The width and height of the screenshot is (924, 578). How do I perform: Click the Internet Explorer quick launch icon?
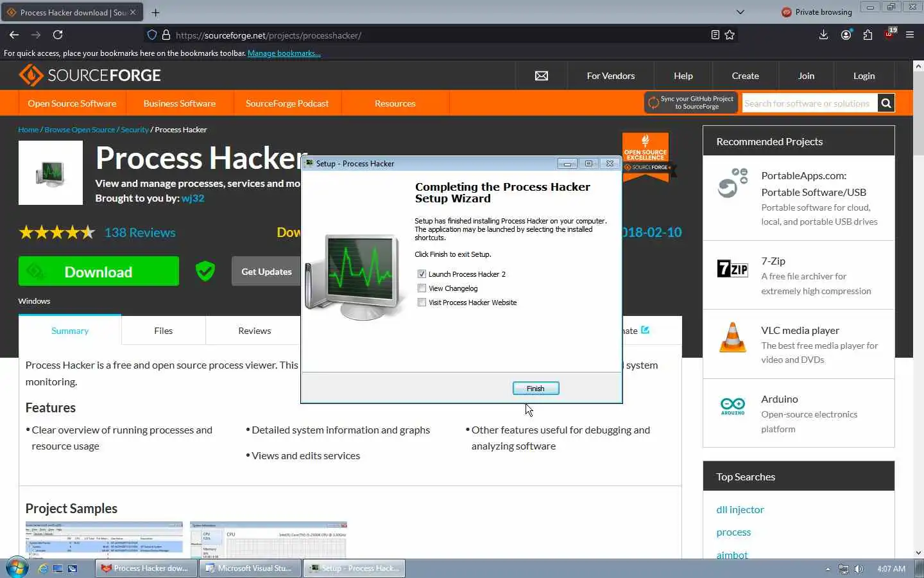pyautogui.click(x=43, y=568)
